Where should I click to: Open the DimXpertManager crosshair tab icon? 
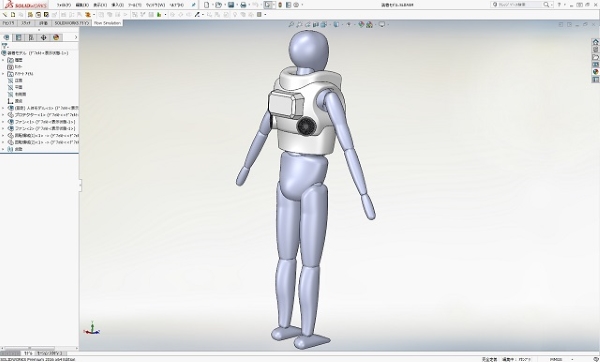(x=43, y=37)
